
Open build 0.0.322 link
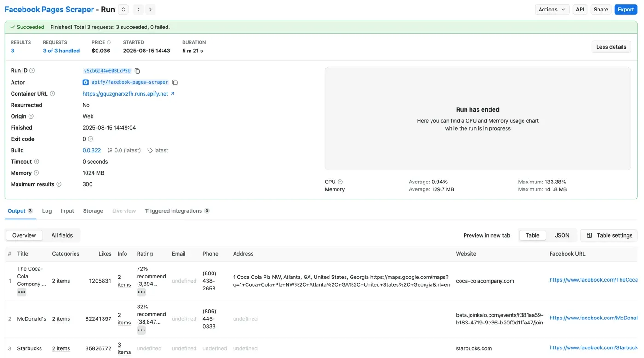[92, 150]
